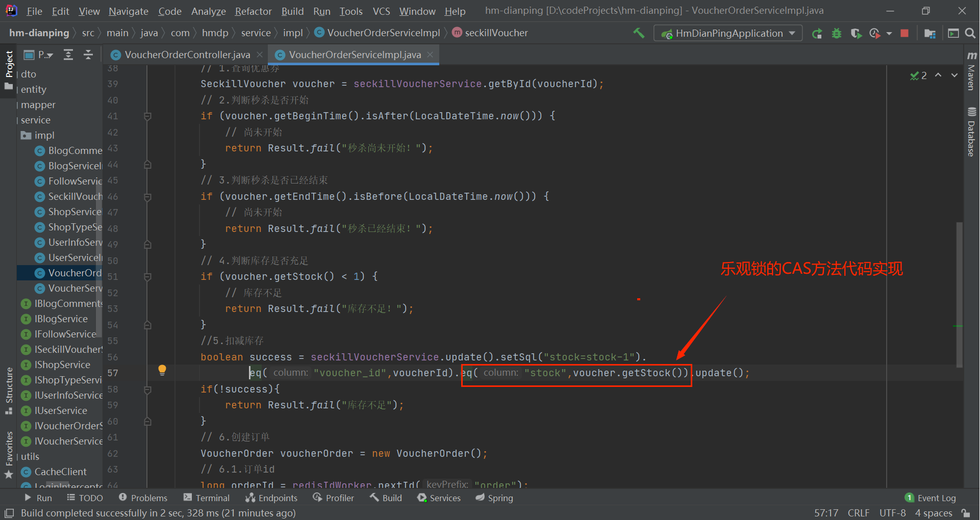
Task: Open the Project view selector dropdown
Action: (39, 55)
